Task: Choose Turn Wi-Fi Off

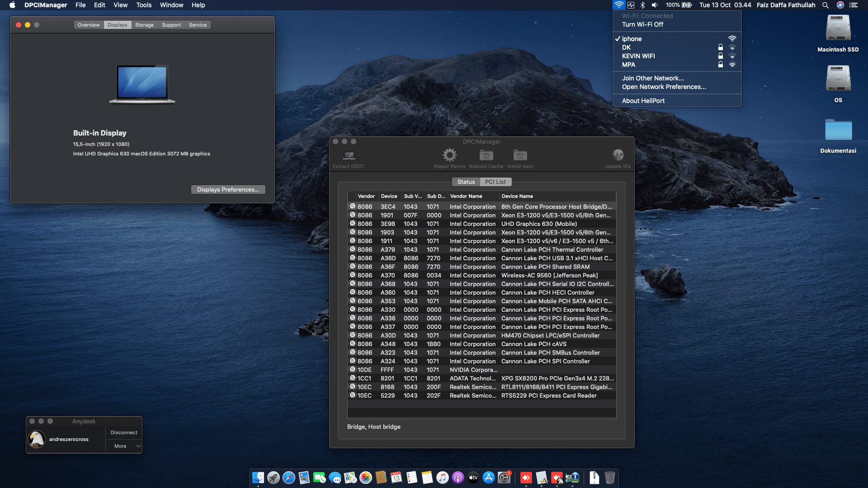Action: click(x=677, y=24)
